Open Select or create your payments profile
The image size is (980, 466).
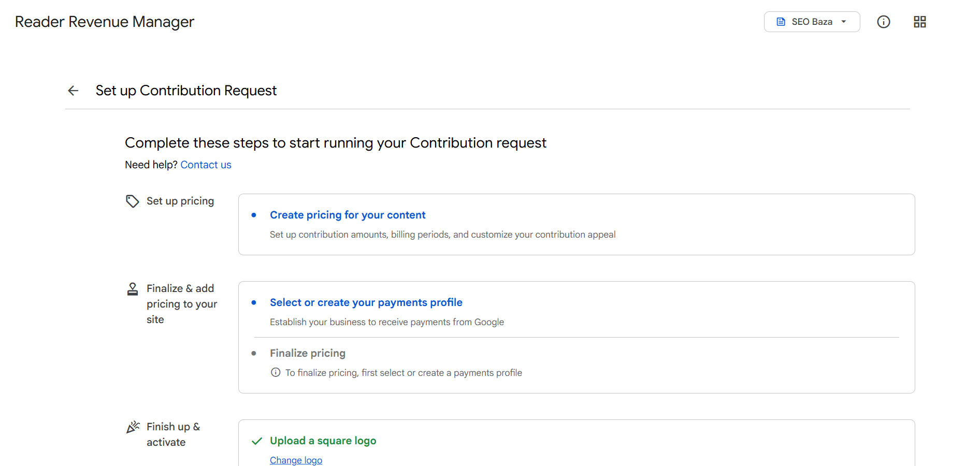(366, 302)
